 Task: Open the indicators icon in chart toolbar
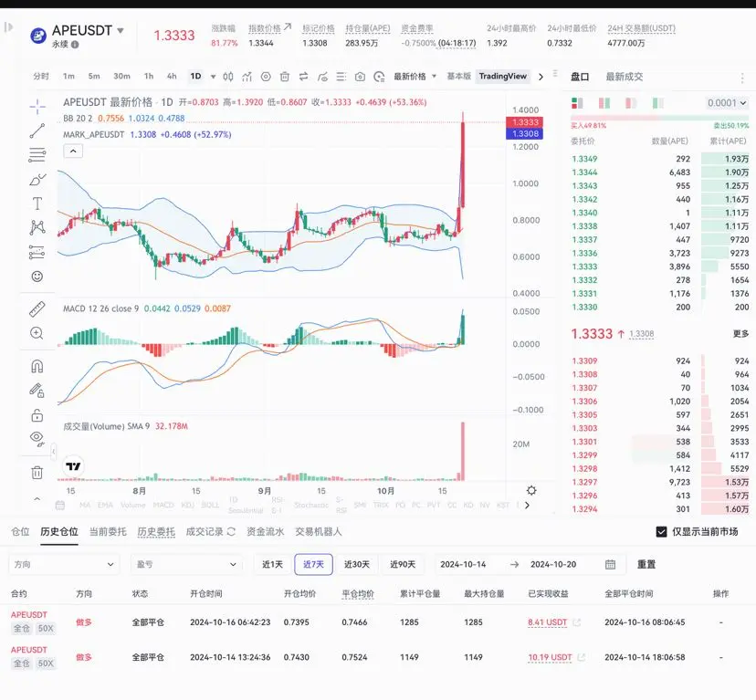[247, 77]
